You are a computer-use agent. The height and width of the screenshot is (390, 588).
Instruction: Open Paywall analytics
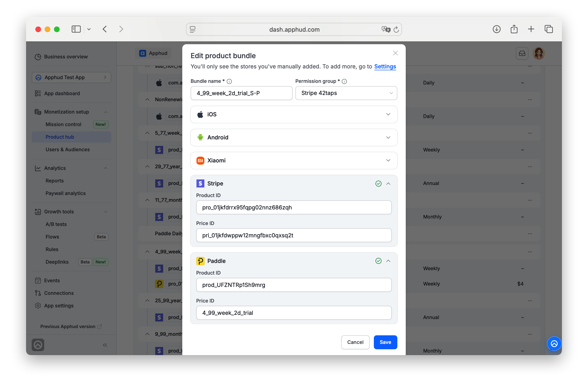tap(65, 193)
